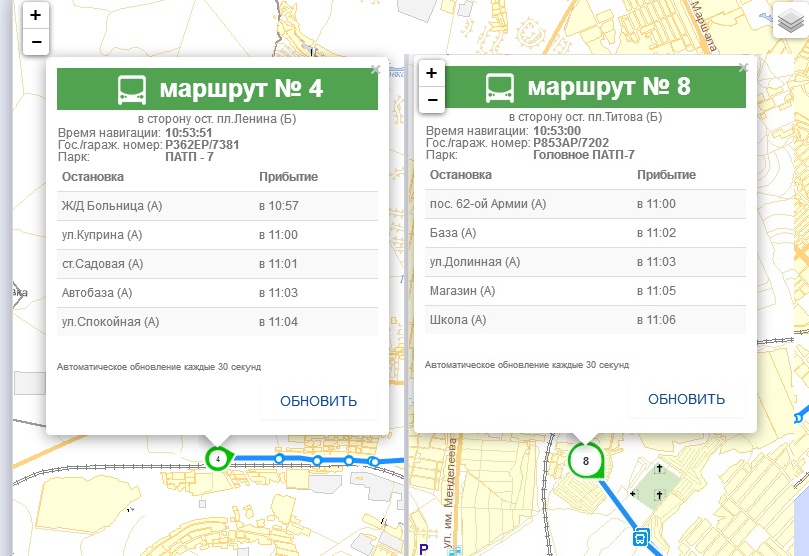Screen dimensions: 809x556
Task: Select Автобаза (А) stop row
Action: [x=217, y=292]
